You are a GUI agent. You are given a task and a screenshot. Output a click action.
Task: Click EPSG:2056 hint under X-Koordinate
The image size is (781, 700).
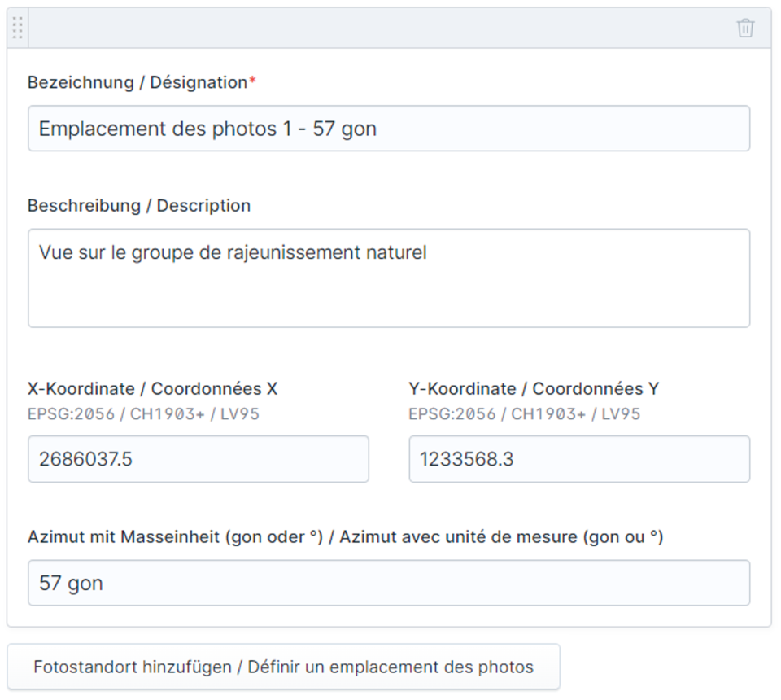[143, 414]
